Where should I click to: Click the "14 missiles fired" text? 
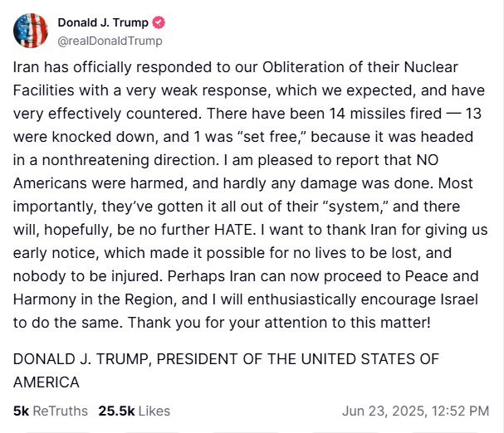point(385,114)
